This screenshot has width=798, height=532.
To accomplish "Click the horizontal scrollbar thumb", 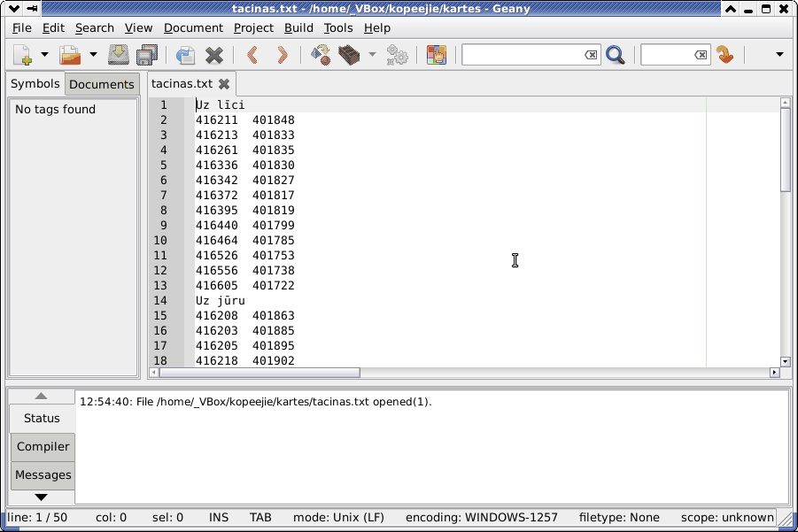I will click(260, 373).
